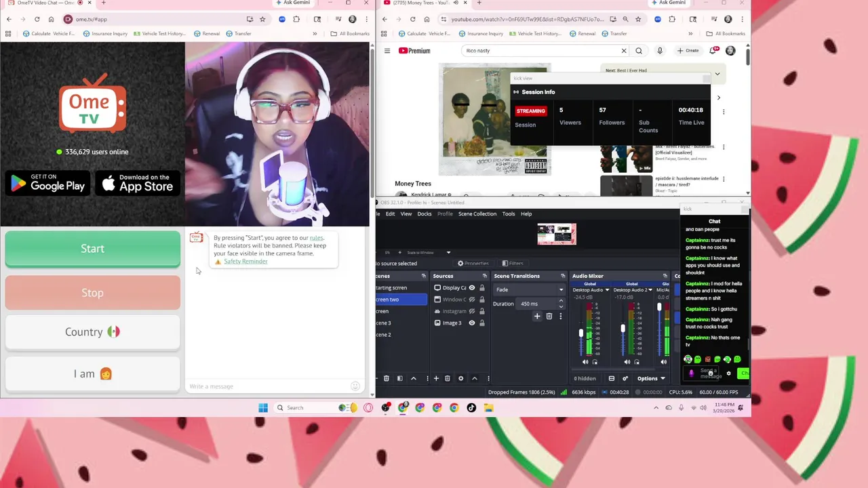Screen dimensions: 868x488
Task: Click the YouTube Premium logo
Action: tap(414, 51)
